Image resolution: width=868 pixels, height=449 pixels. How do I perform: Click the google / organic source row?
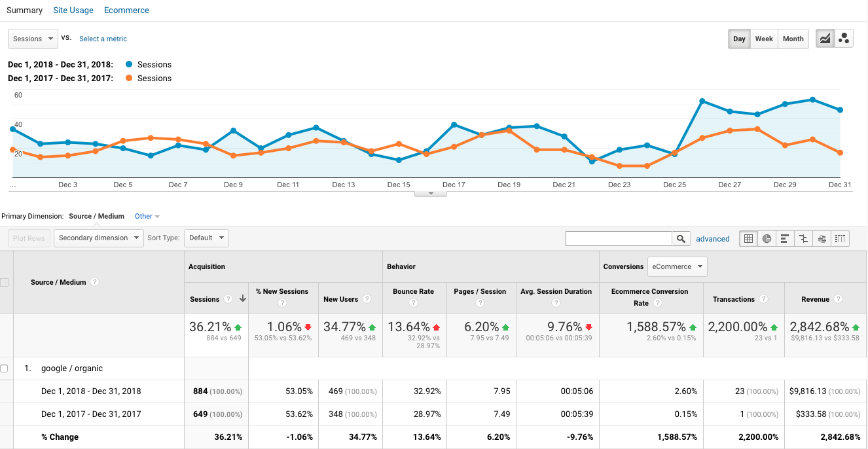pos(72,368)
